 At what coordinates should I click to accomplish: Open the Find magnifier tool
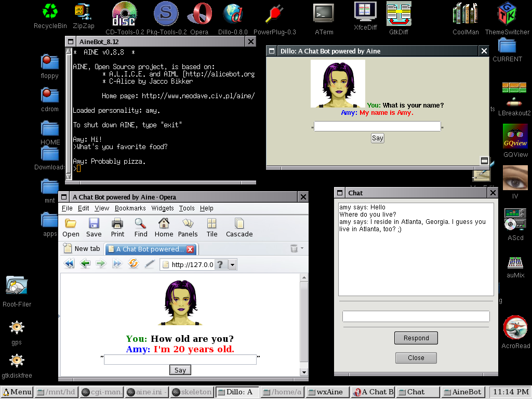click(141, 227)
